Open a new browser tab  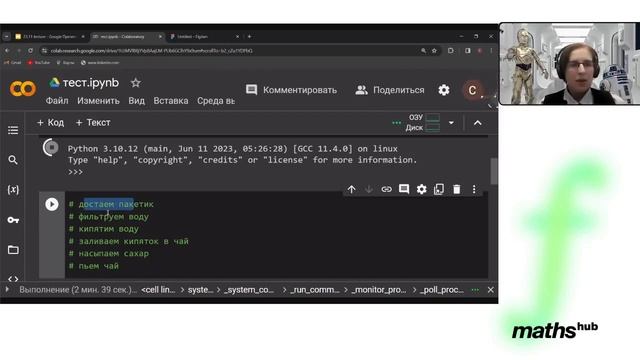coord(249,36)
